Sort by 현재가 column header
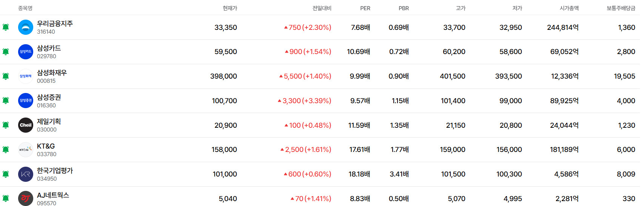644x206 pixels. click(230, 8)
